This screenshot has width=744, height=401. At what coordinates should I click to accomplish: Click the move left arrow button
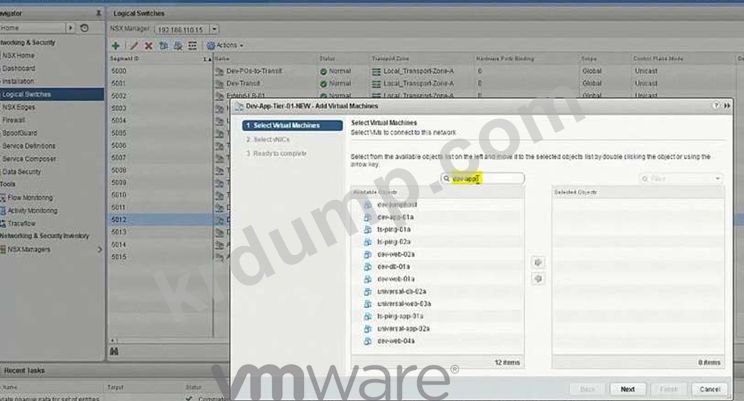[538, 279]
